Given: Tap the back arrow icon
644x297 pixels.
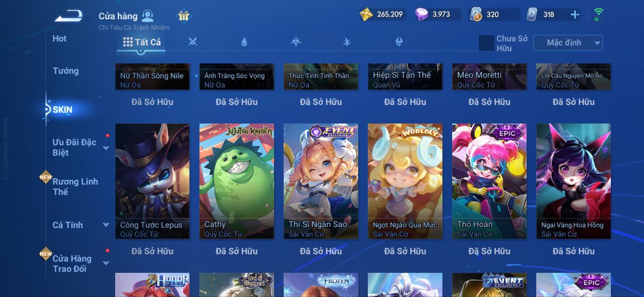Looking at the screenshot, I should point(68,16).
